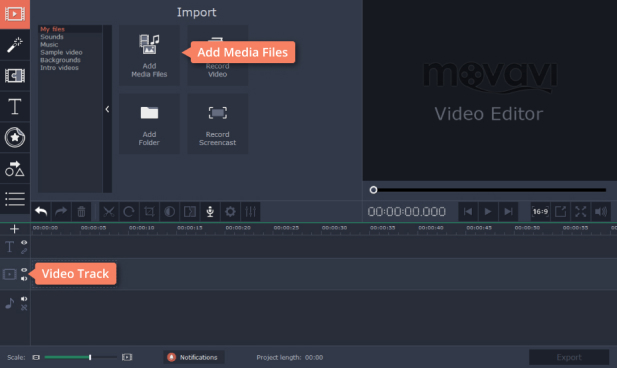Toggle titles track visibility eye
Screen dimensions: 617x368
pos(24,242)
